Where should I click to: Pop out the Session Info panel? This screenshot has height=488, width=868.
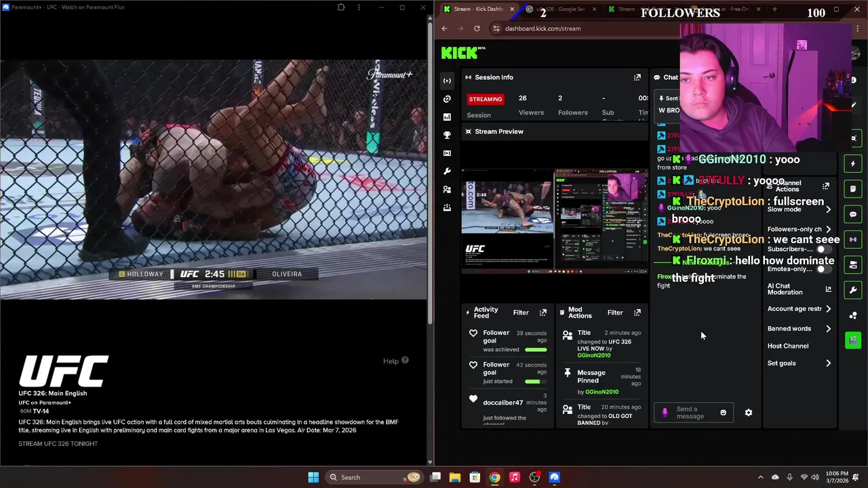point(637,77)
